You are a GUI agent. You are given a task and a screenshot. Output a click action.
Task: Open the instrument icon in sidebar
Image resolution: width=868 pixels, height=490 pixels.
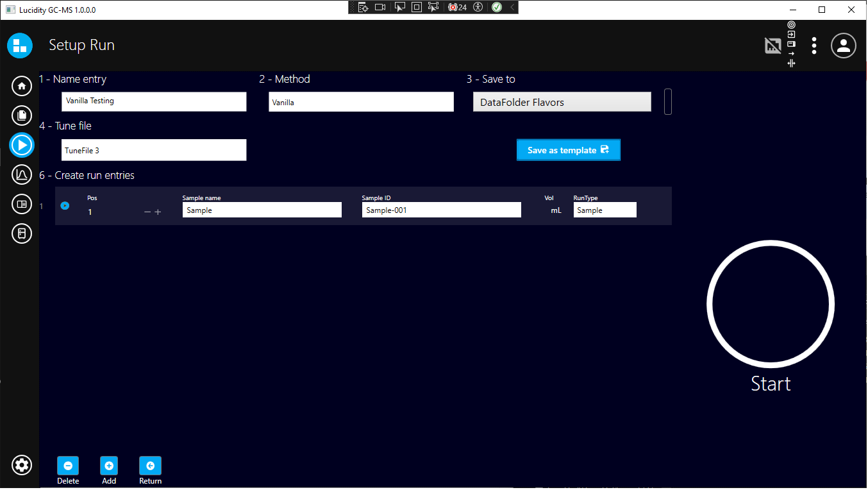(22, 233)
